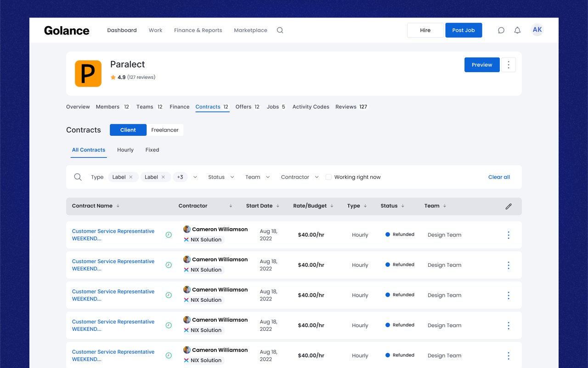Click the Preview button
The width and height of the screenshot is (588, 368).
point(482,65)
